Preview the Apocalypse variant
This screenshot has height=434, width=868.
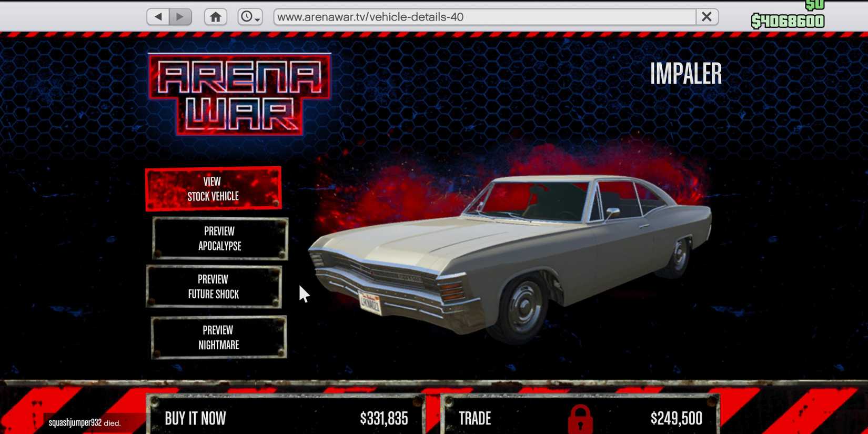(220, 239)
